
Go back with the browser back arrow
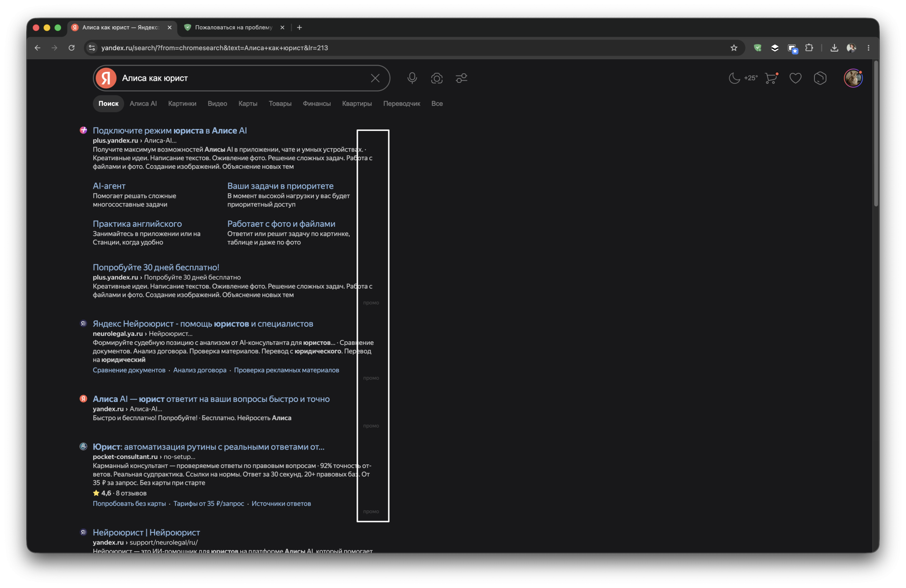tap(38, 48)
